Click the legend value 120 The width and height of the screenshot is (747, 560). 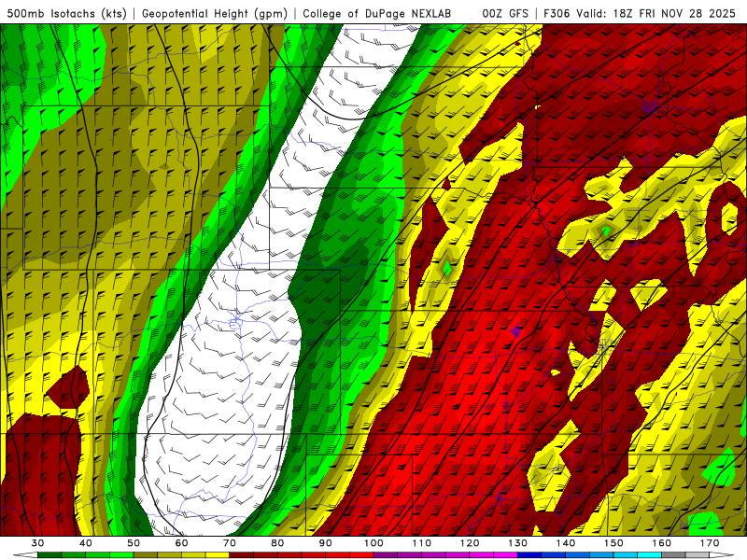coord(470,543)
